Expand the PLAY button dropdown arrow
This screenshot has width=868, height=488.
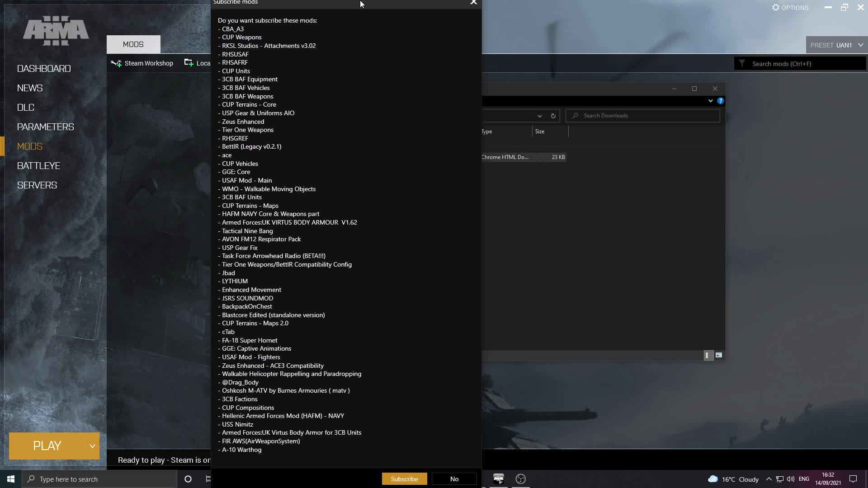(x=92, y=446)
